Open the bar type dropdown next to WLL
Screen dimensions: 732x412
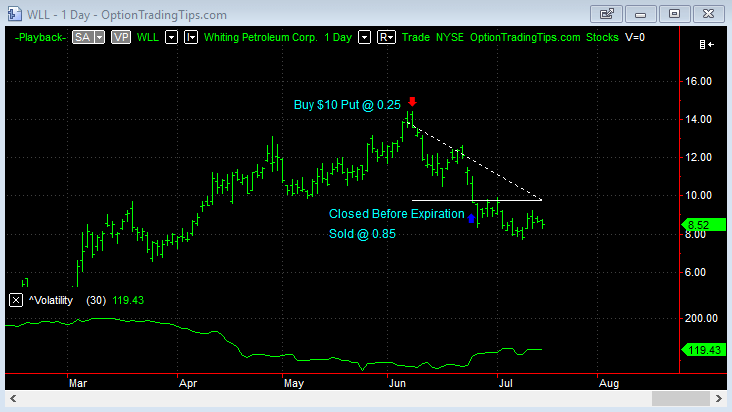tap(191, 37)
